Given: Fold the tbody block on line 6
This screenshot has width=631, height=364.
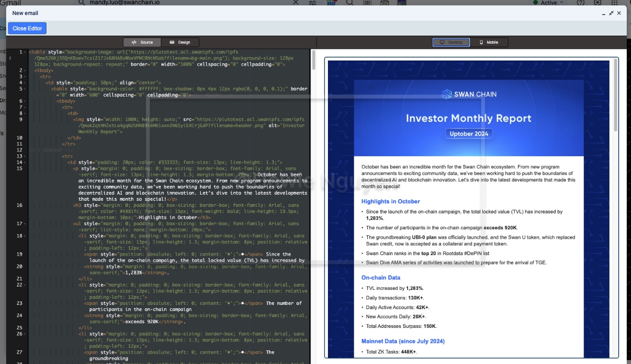Looking at the screenshot, I should pos(25,101).
